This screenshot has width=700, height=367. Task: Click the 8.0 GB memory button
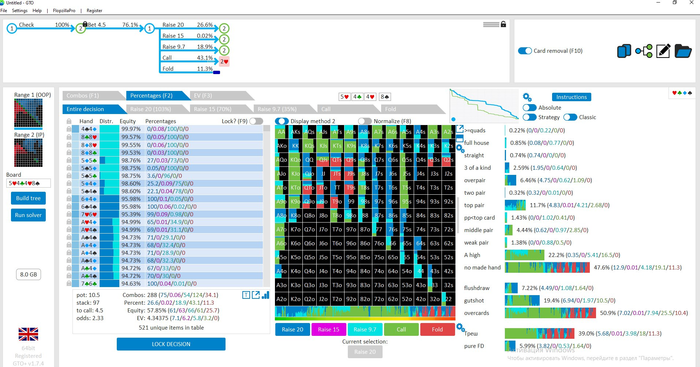pos(29,274)
